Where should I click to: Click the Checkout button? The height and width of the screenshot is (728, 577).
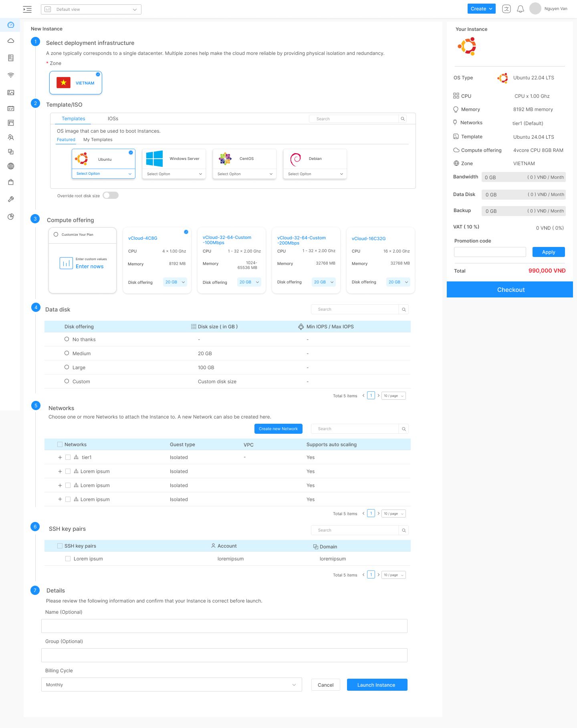[x=510, y=289]
